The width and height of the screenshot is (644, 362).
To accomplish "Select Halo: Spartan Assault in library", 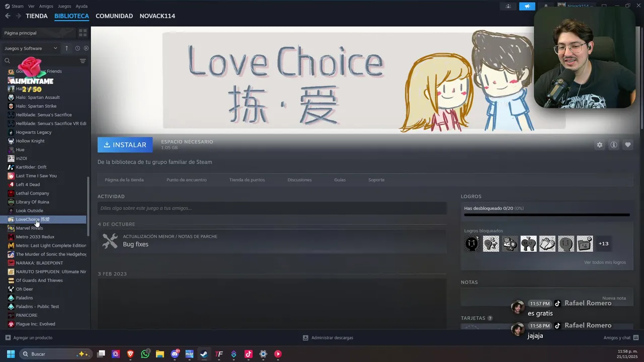I will 38,98.
